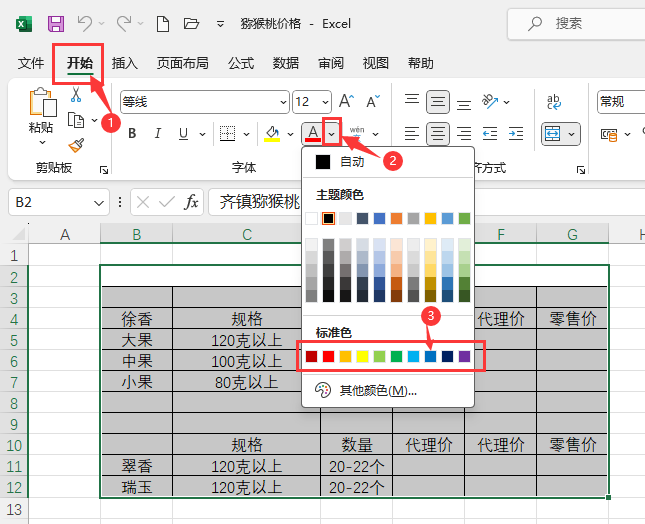Click the Borders icon
645x524 pixels.
click(227, 133)
